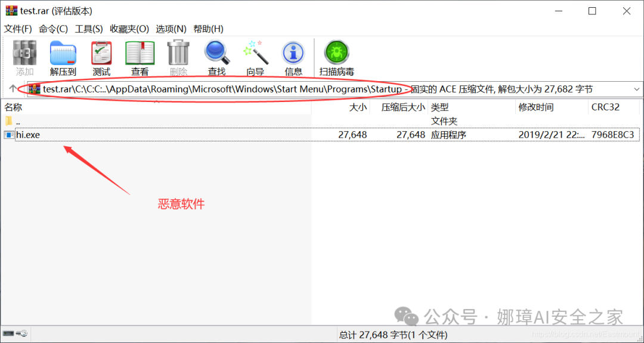The height and width of the screenshot is (343, 644).
Task: Close the test.rar WinRAR window
Action: [x=627, y=11]
